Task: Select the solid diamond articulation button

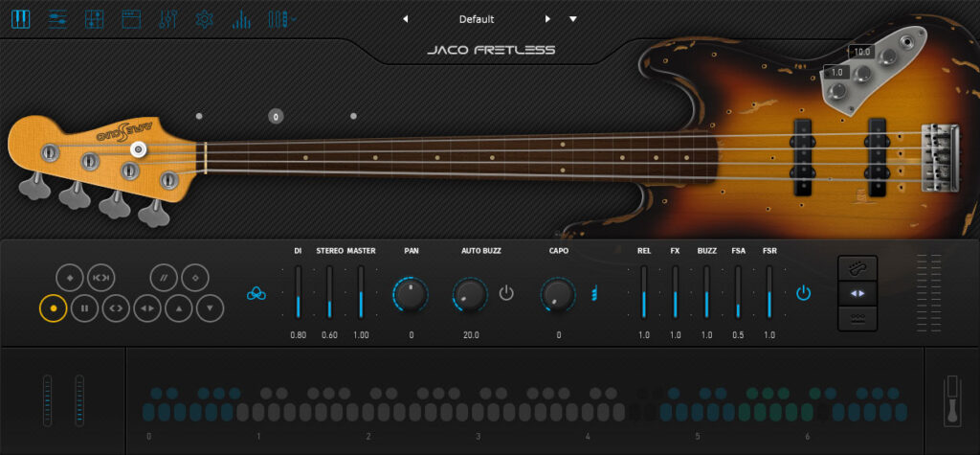Action: pos(69,279)
